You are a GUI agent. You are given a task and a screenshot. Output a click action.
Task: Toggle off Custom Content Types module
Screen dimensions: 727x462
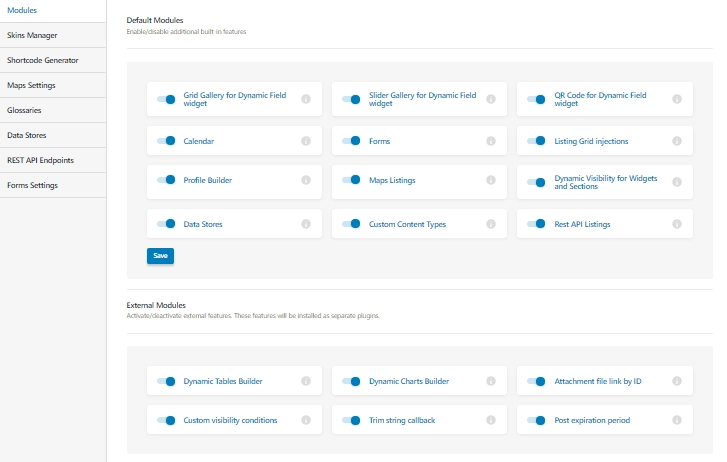pyautogui.click(x=351, y=224)
